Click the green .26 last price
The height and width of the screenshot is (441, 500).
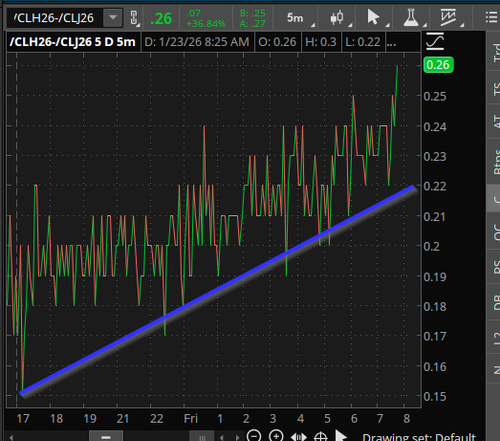161,19
